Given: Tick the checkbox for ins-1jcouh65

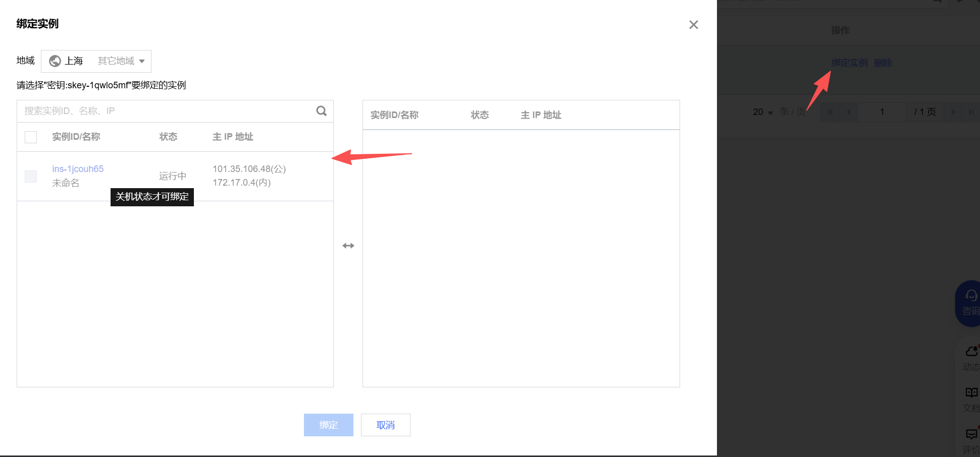Looking at the screenshot, I should (31, 176).
